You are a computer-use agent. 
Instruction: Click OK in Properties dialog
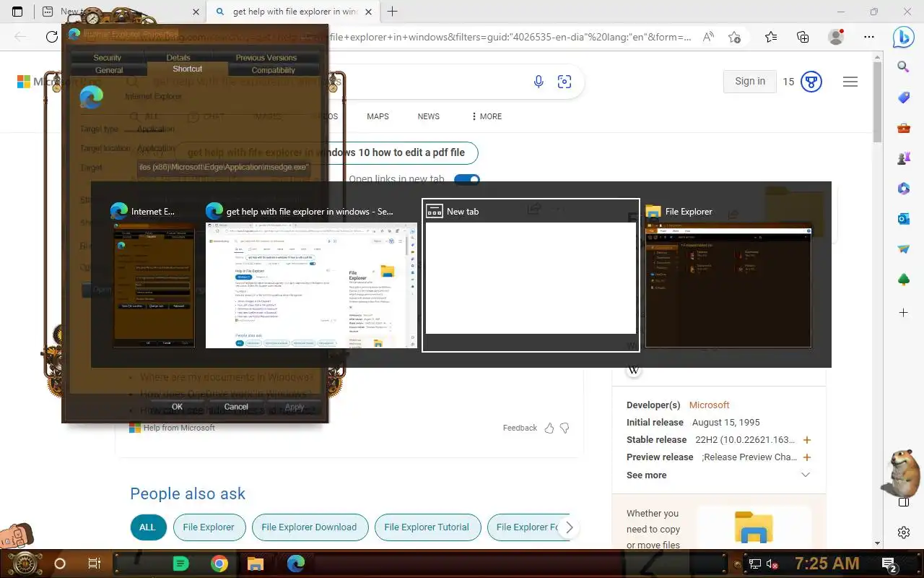[x=177, y=407]
